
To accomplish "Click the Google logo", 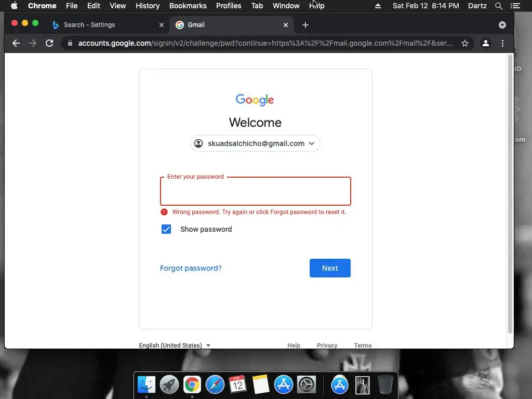I will point(255,100).
